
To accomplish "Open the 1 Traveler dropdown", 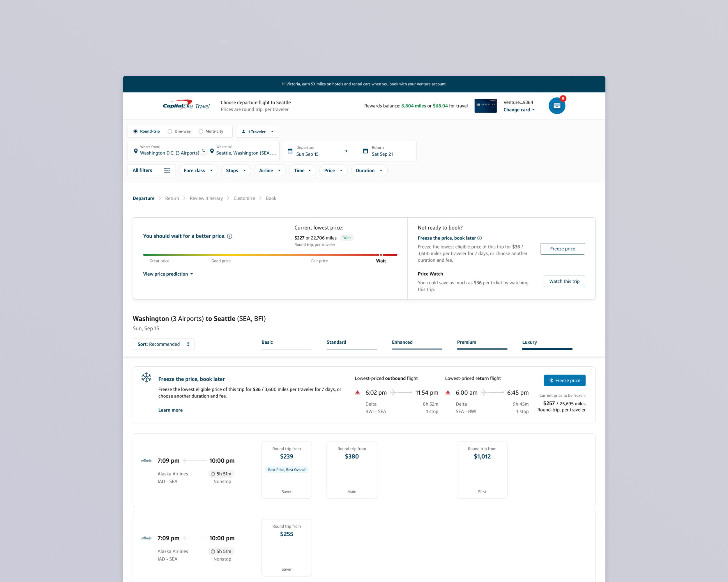I will tap(257, 132).
